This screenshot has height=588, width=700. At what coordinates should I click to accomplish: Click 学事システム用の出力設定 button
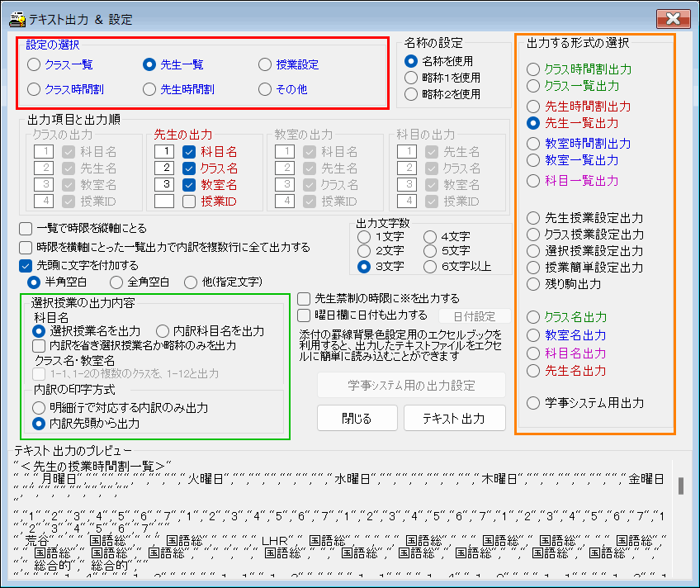[x=411, y=386]
